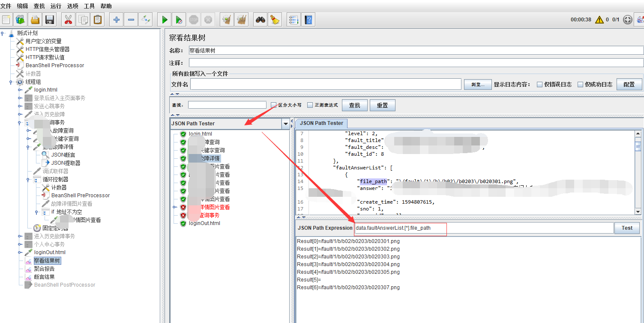Enable the 区分大小写 checkbox
644x323 pixels.
pyautogui.click(x=273, y=105)
